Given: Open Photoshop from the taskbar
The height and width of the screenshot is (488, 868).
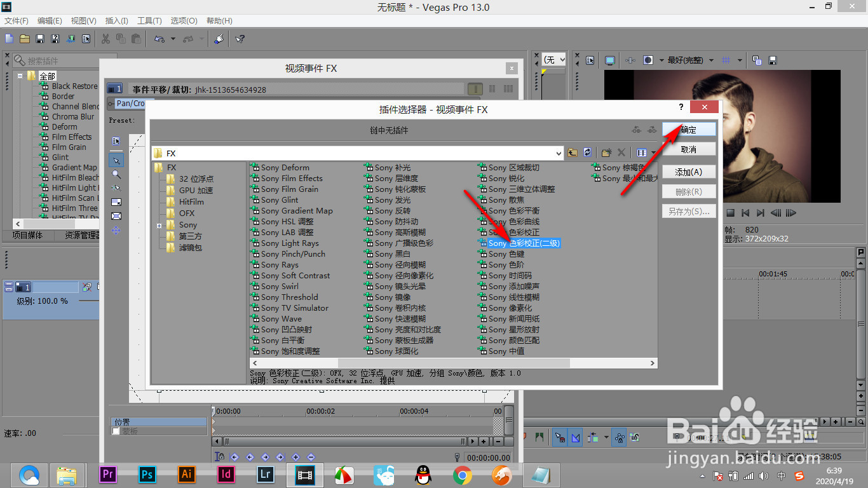Looking at the screenshot, I should point(147,474).
